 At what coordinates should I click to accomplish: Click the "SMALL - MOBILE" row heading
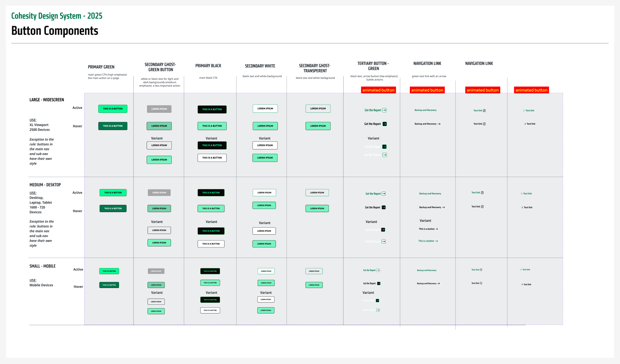[42, 266]
